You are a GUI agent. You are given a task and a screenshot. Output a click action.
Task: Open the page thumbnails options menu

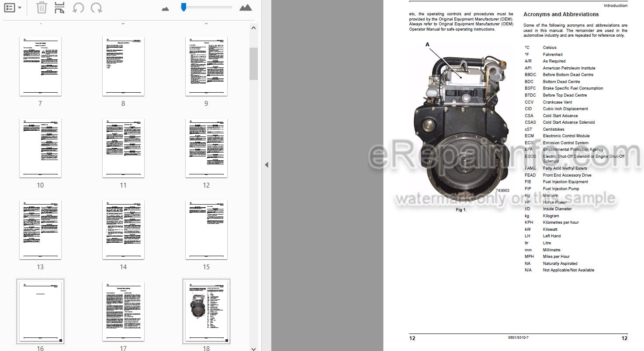(x=12, y=7)
